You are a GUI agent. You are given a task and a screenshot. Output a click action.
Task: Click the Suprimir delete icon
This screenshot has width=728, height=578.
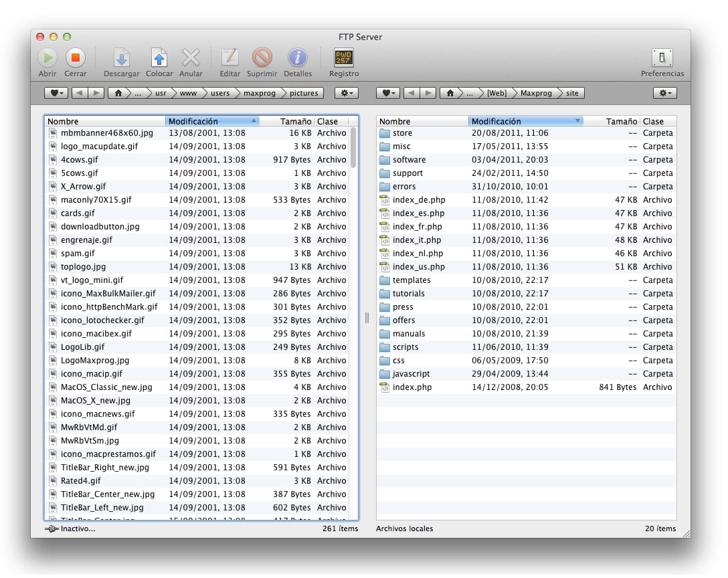coord(262,58)
